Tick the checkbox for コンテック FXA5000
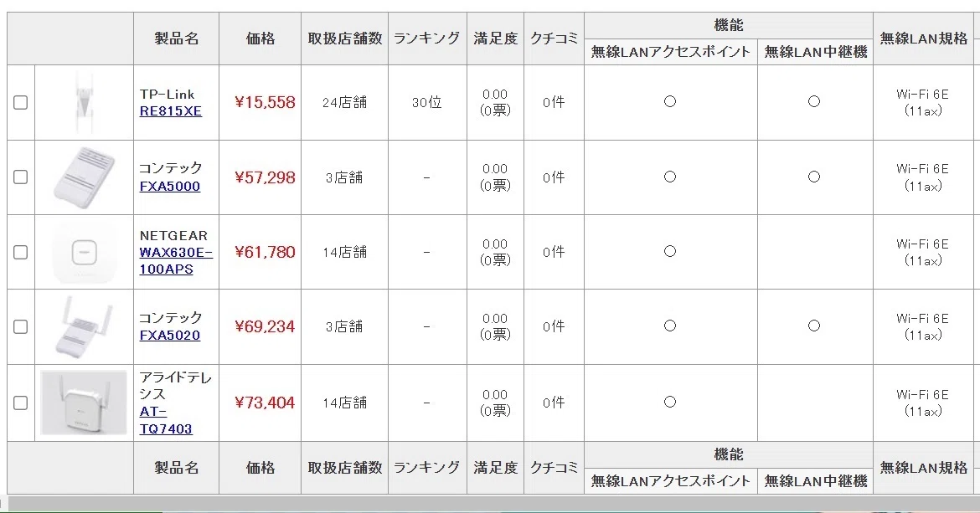Viewport: 980px width, 513px height. (x=21, y=177)
